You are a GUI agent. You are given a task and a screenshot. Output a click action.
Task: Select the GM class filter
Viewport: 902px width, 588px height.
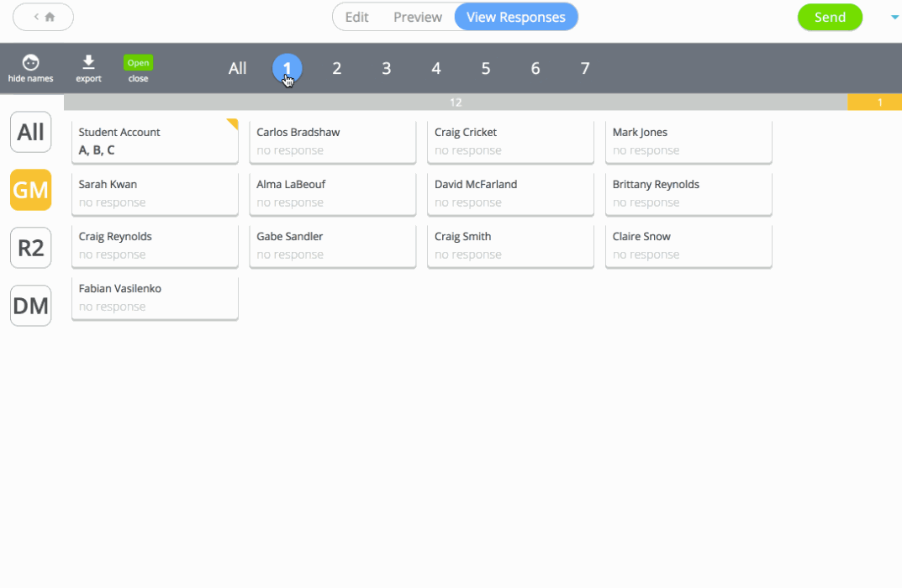(x=30, y=190)
